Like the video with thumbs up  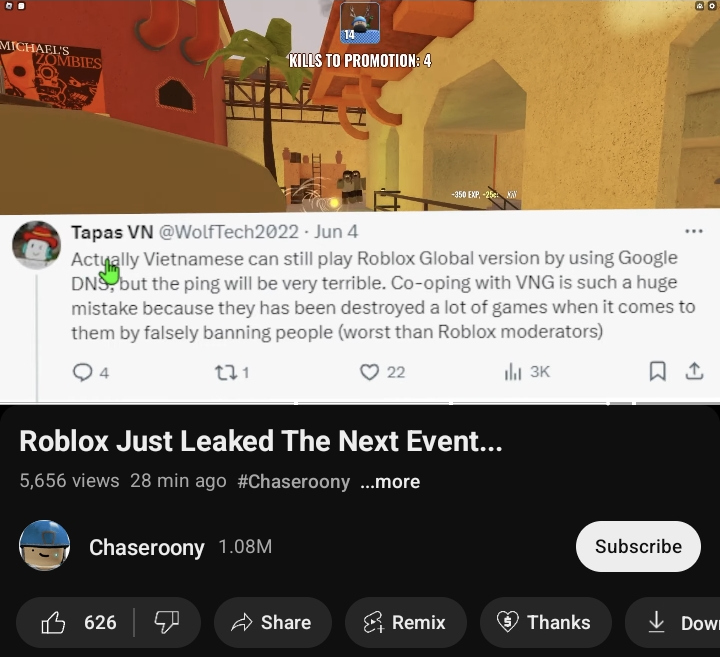click(76, 623)
